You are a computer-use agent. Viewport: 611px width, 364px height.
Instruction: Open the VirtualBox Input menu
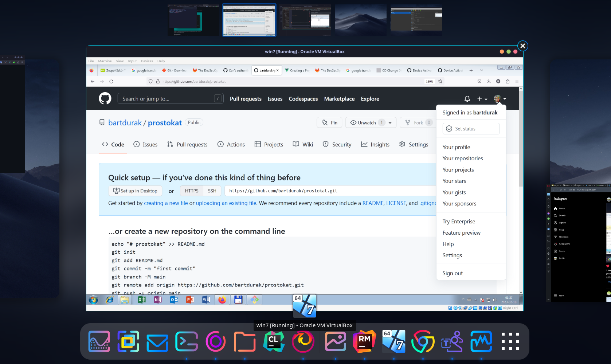tap(132, 61)
